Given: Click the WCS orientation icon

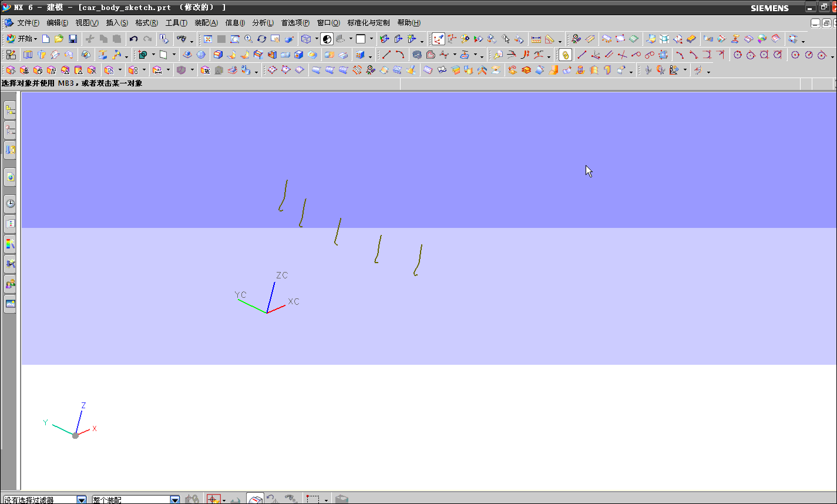Looking at the screenshot, I should (x=452, y=39).
